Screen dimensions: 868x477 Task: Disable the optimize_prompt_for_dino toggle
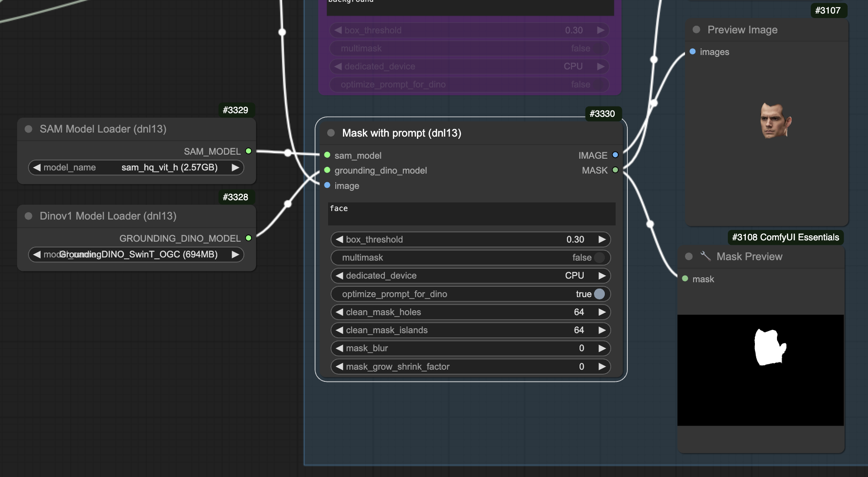(599, 294)
